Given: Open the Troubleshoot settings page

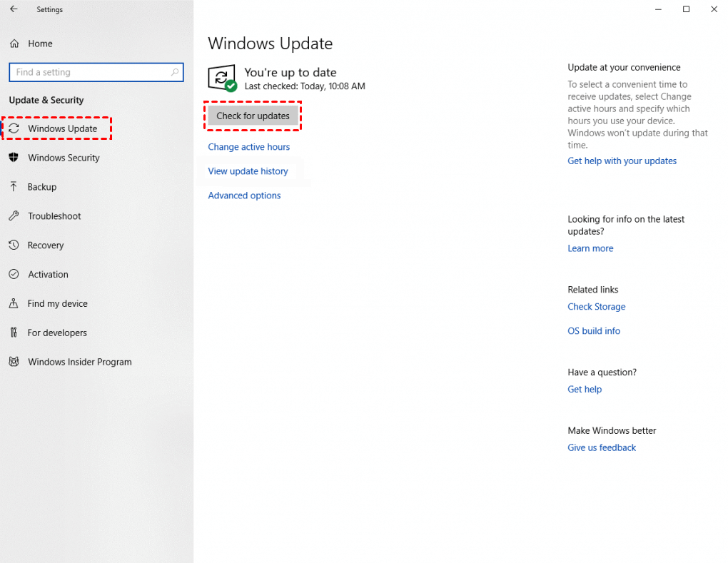Looking at the screenshot, I should [54, 216].
